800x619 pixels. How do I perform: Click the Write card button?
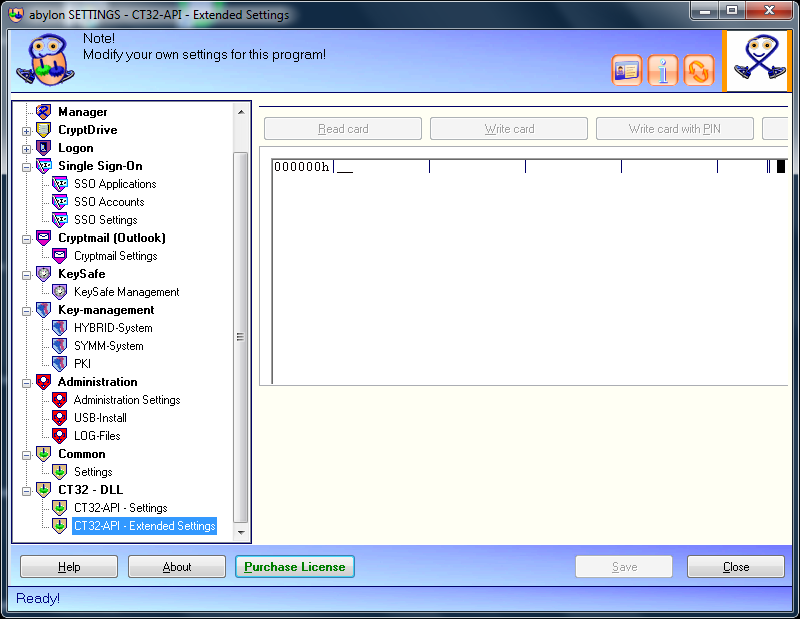click(509, 129)
